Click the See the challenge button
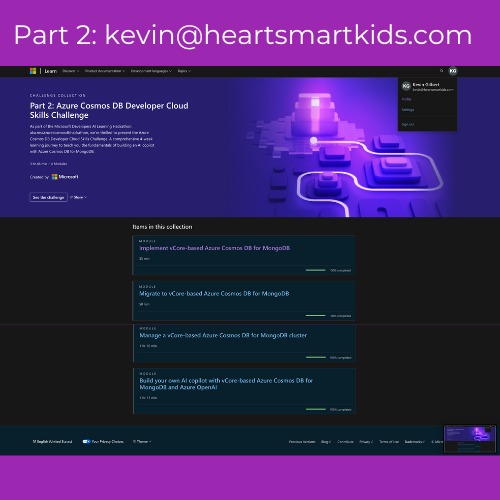Screen dimensions: 500x500 (48, 197)
